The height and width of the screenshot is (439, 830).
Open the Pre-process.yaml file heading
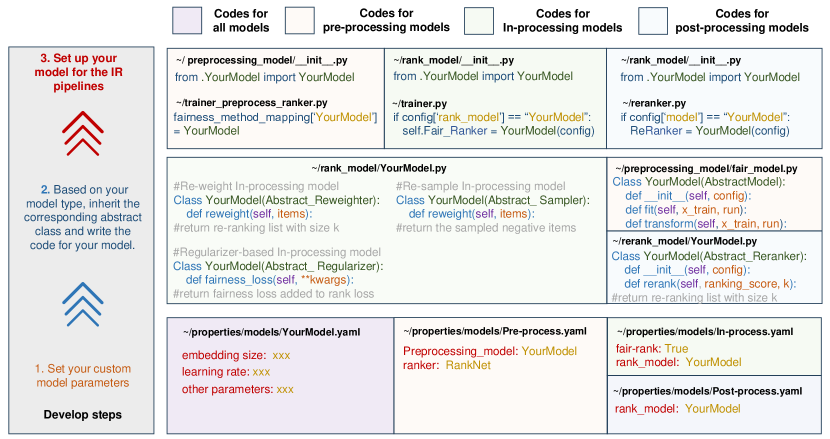480,331
